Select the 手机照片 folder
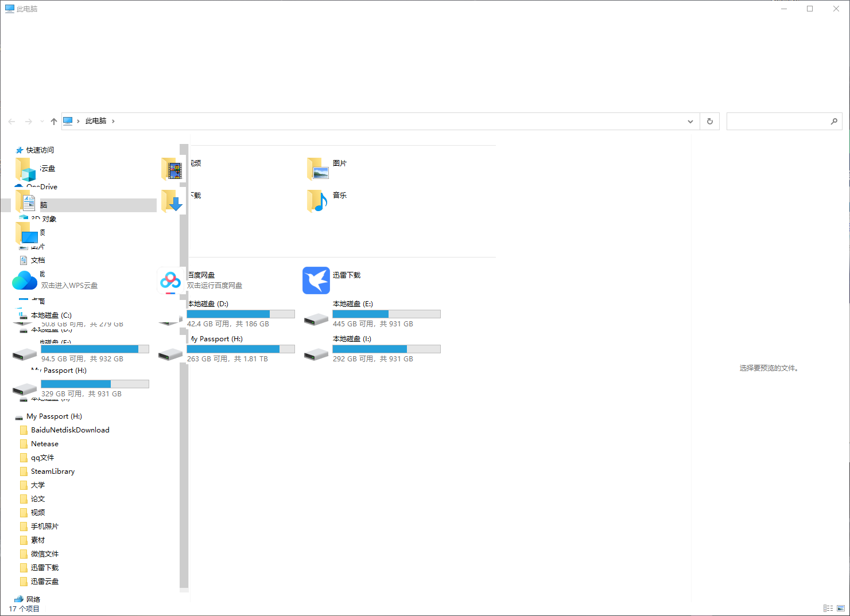The image size is (850, 616). click(x=45, y=527)
